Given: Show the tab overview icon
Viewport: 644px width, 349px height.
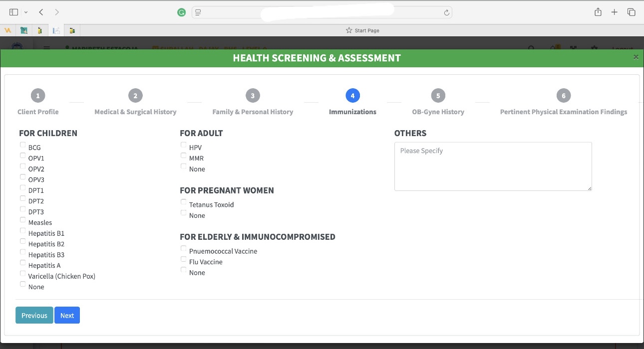Looking at the screenshot, I should (631, 12).
